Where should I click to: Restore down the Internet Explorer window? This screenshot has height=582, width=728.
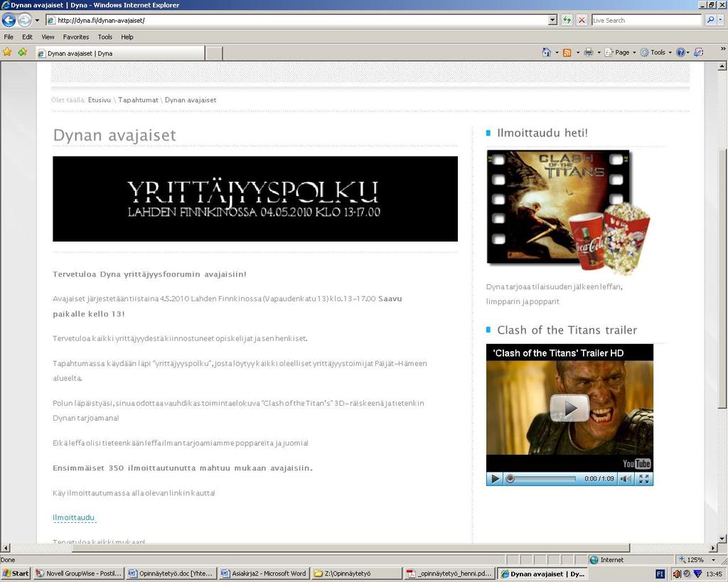(711, 5)
